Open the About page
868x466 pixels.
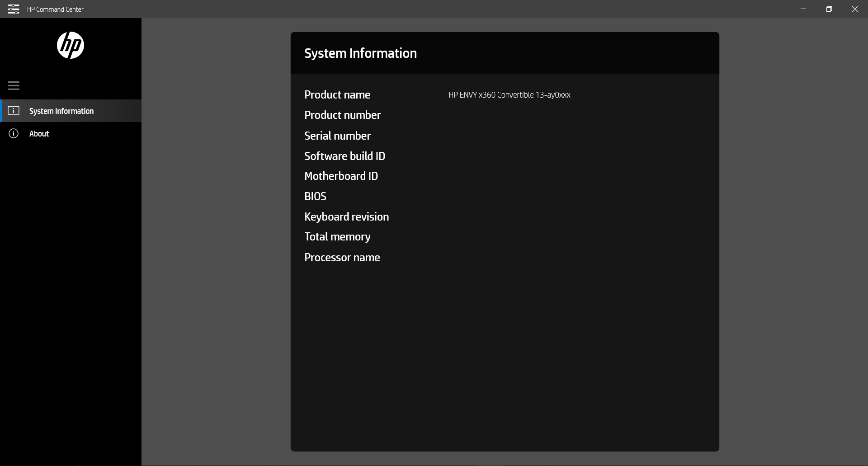point(71,133)
